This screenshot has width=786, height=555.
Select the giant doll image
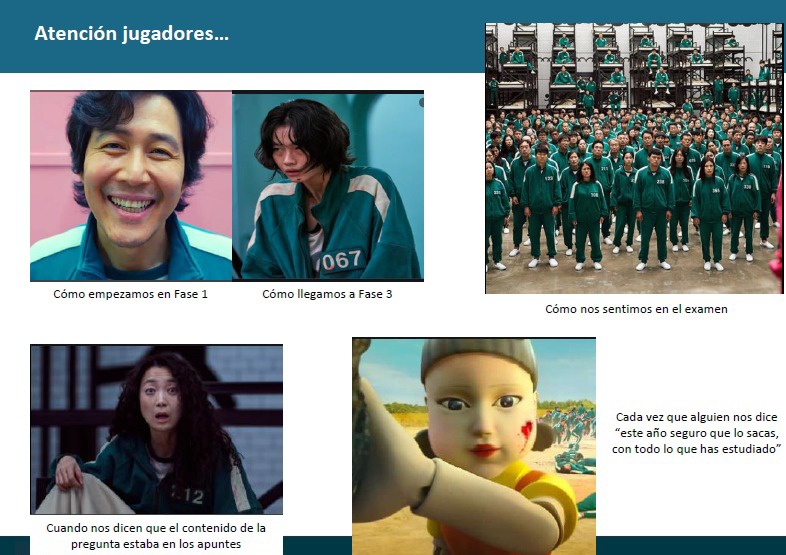click(474, 446)
